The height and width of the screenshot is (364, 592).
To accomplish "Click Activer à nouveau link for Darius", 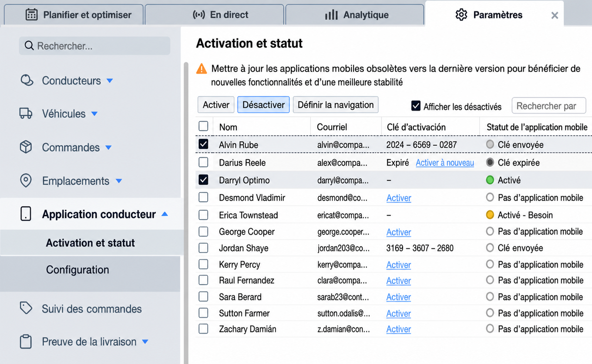I will (x=445, y=163).
